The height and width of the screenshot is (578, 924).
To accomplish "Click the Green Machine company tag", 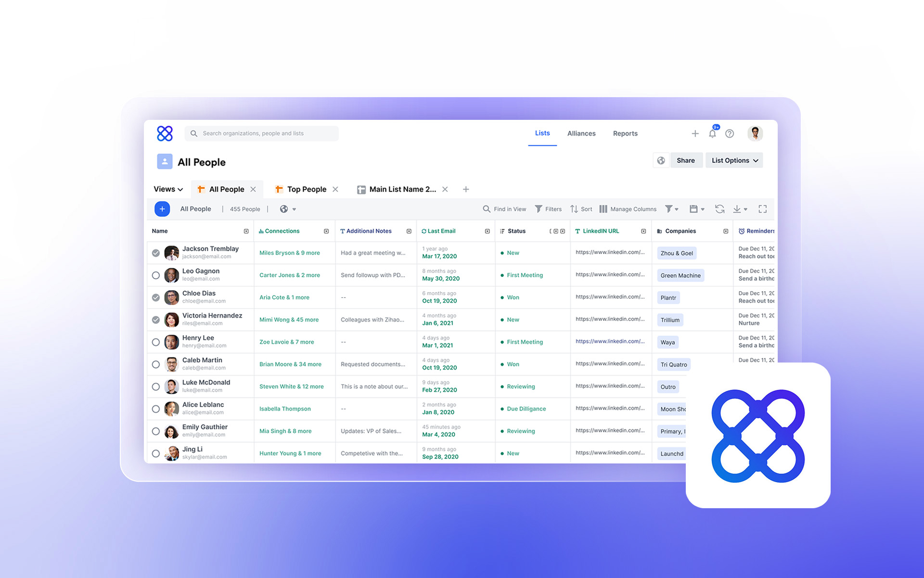I will point(680,276).
